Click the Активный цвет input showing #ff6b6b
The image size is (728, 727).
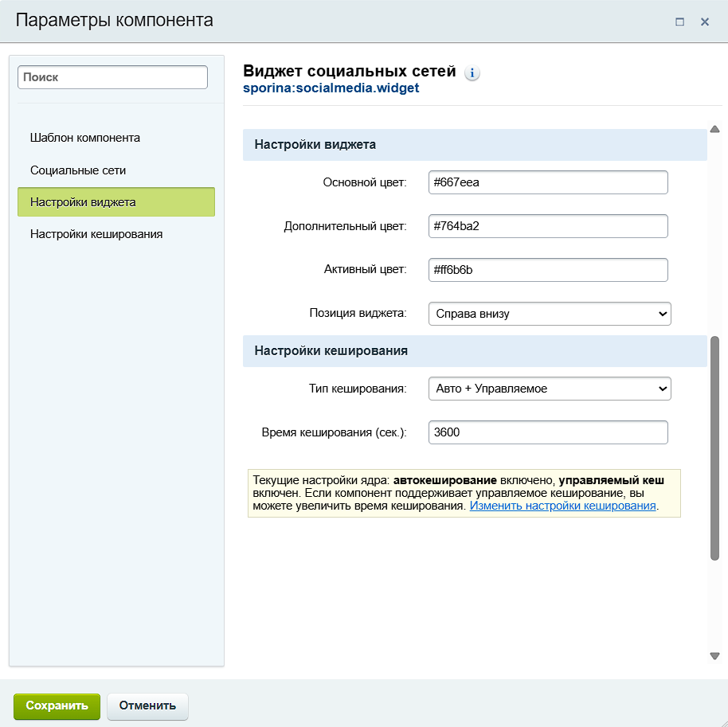point(548,269)
